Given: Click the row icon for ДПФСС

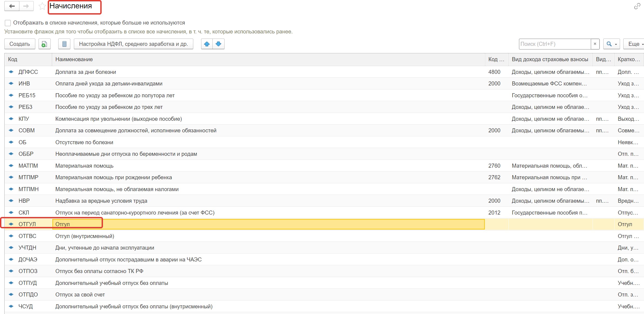Looking at the screenshot, I should pos(11,72).
